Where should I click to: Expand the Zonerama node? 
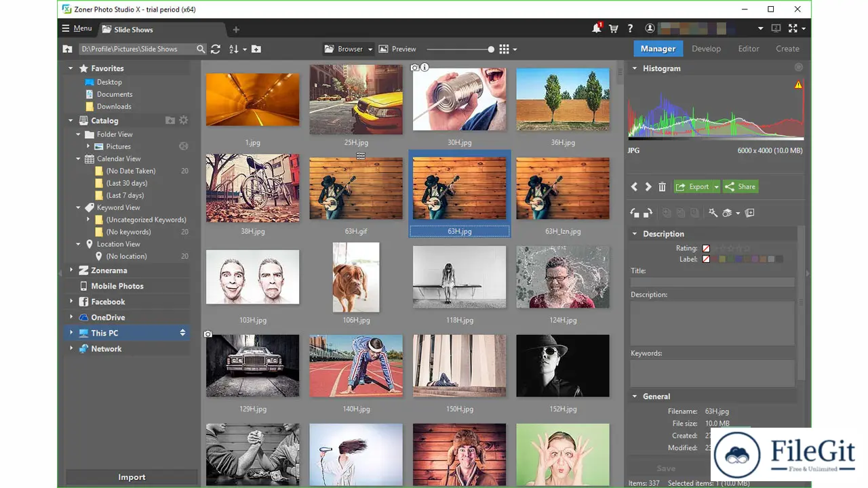tap(71, 270)
